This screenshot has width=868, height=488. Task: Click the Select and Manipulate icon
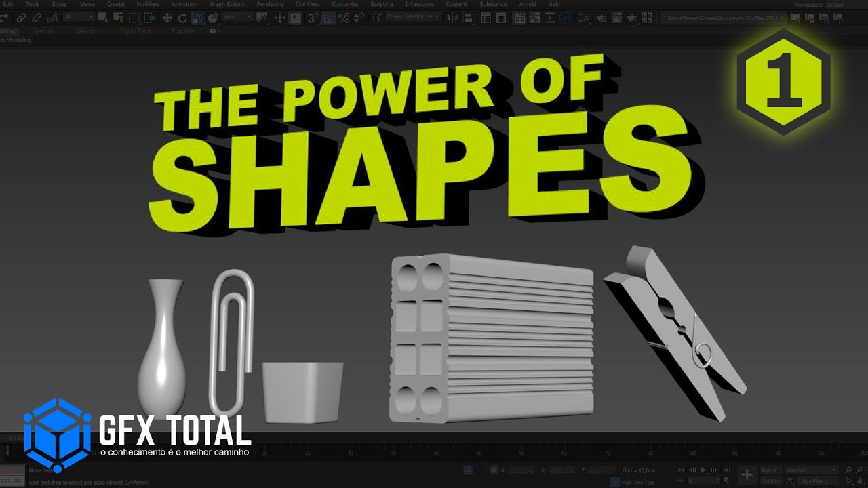click(279, 18)
